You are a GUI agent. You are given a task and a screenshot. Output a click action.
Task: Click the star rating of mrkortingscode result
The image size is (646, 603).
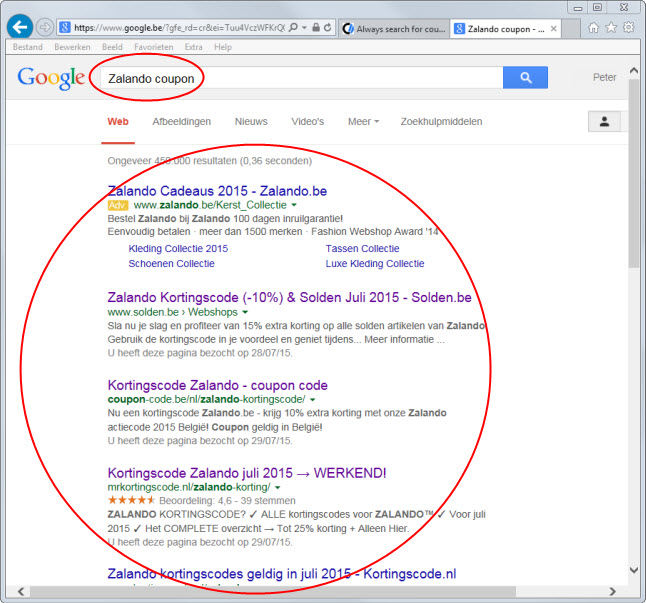tap(131, 500)
